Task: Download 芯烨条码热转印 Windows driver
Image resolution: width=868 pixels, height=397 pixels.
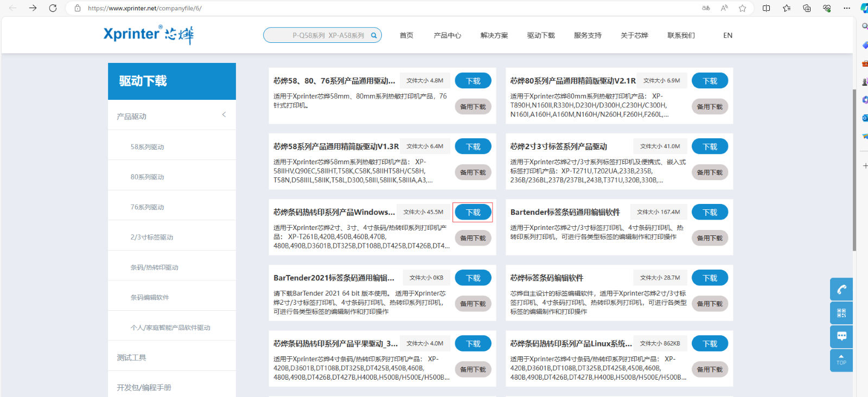Action: click(473, 212)
